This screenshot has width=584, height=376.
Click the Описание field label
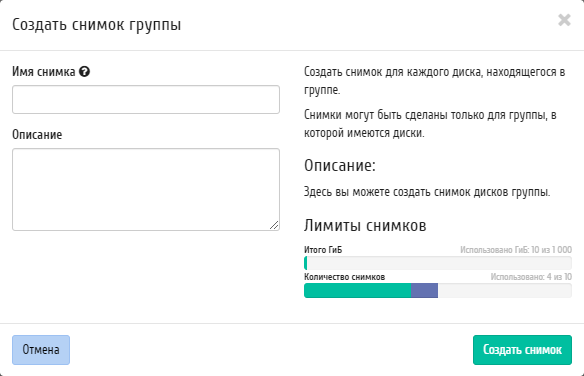pos(37,134)
